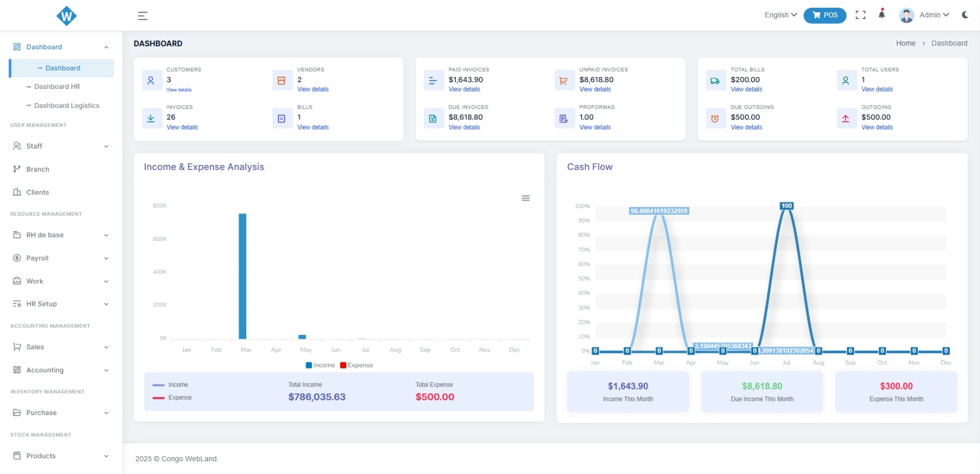This screenshot has height=474, width=980.
Task: Click the hamburger sidebar collapse icon
Action: pos(142,16)
